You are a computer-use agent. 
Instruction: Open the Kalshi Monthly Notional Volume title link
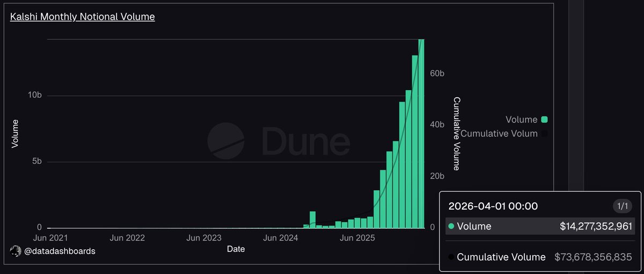point(83,17)
